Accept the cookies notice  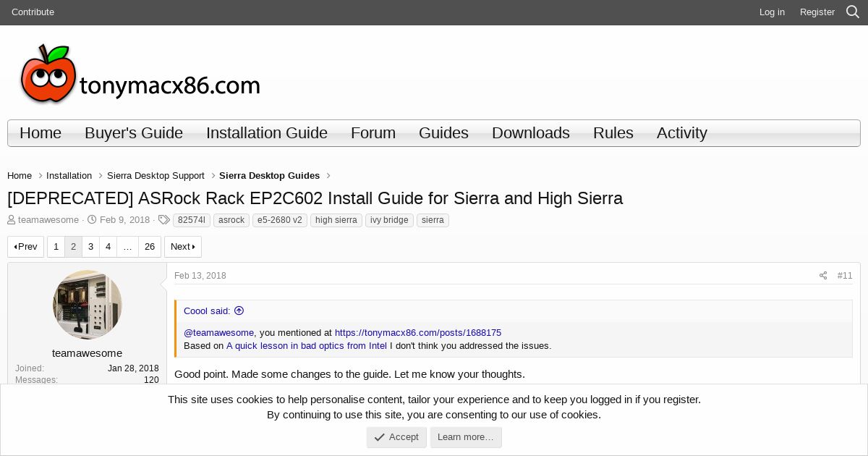pyautogui.click(x=396, y=437)
